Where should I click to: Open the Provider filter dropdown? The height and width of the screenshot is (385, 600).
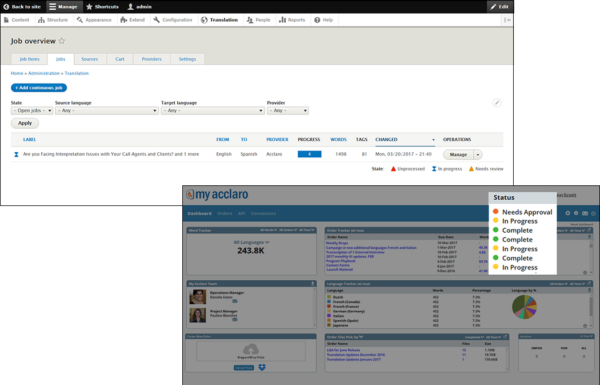click(x=288, y=111)
